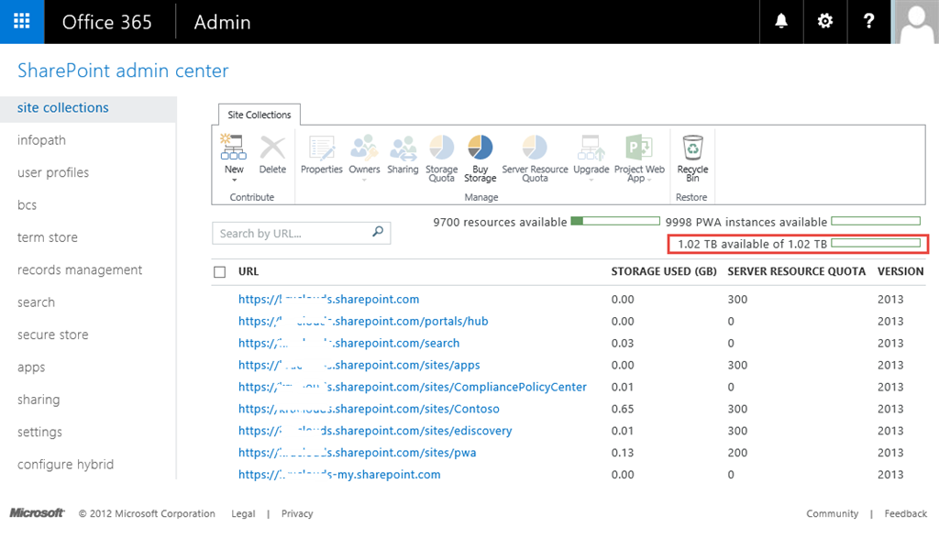939x560 pixels.
Task: Open records management section
Action: pos(80,269)
